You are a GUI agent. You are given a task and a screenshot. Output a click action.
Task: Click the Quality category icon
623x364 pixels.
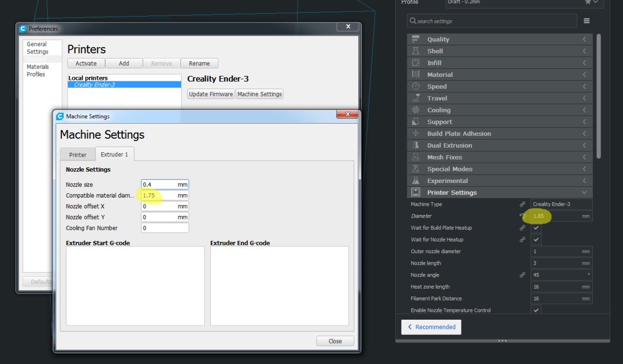coord(416,39)
